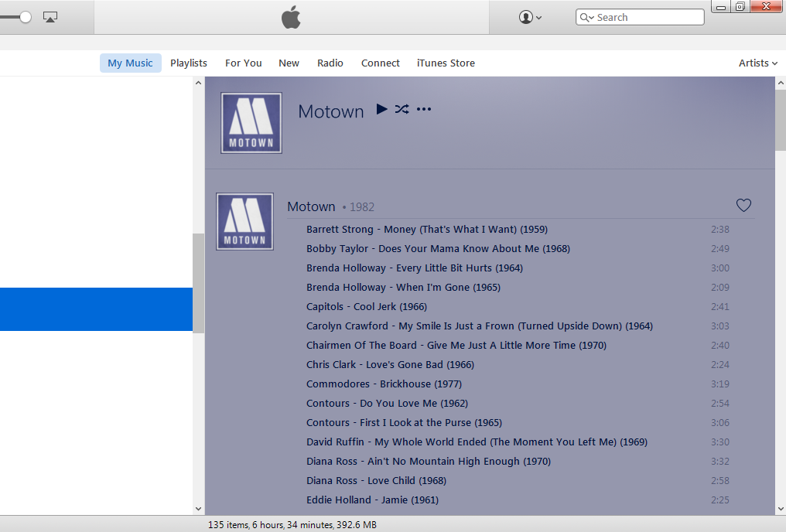
Task: Click main pane scroll up arrow
Action: (781, 83)
